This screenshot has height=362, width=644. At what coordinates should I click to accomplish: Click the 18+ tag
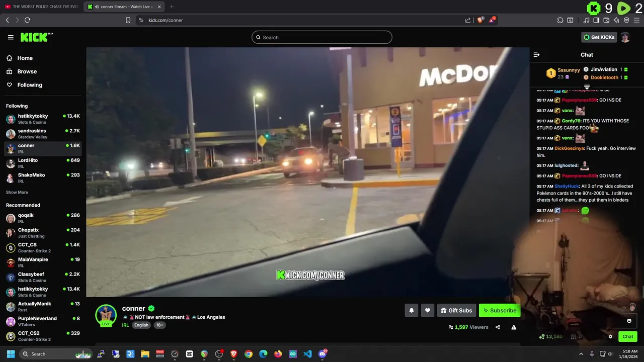pos(159,325)
